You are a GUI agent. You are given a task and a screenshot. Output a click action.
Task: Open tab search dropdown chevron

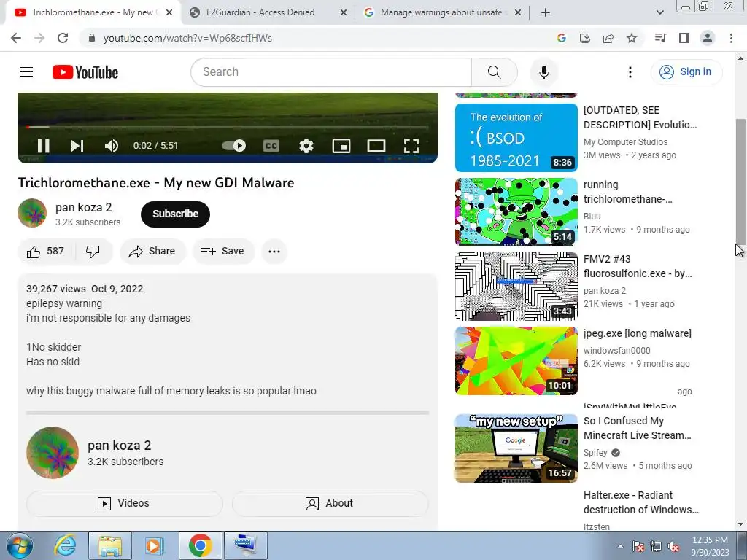[659, 12]
